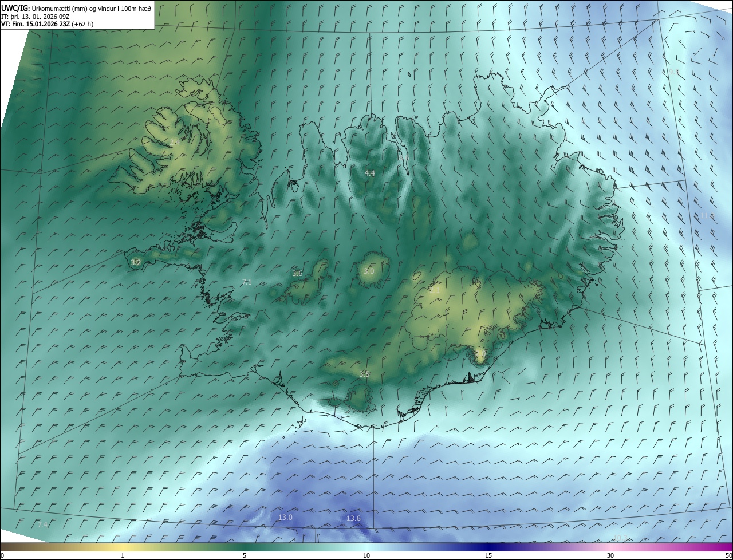Click the 3.2 value on the western peninsula

[x=136, y=262]
